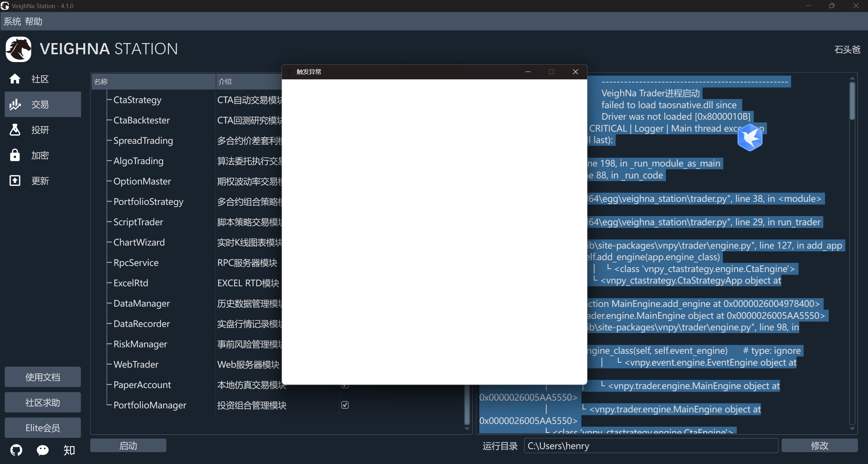The width and height of the screenshot is (868, 464).
Task: Click the floating blue bird icon
Action: [x=750, y=137]
